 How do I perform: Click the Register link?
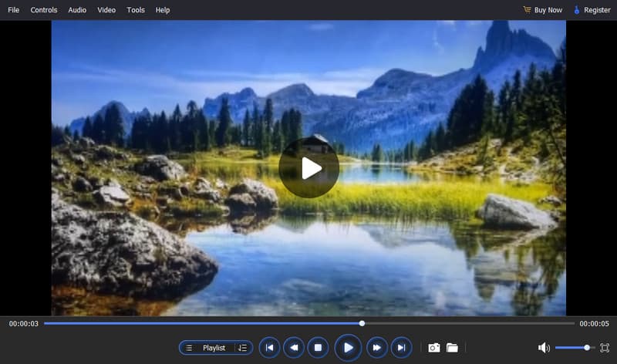tap(597, 10)
